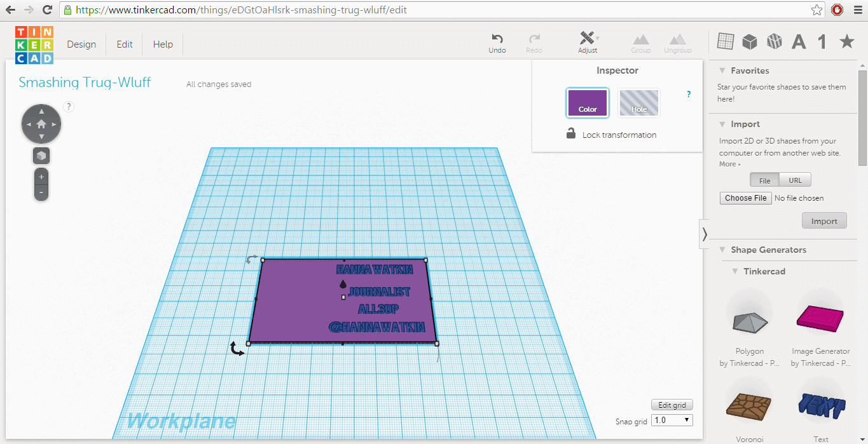This screenshot has height=444, width=868.
Task: Orbit view down with bottom arrow
Action: [x=41, y=137]
